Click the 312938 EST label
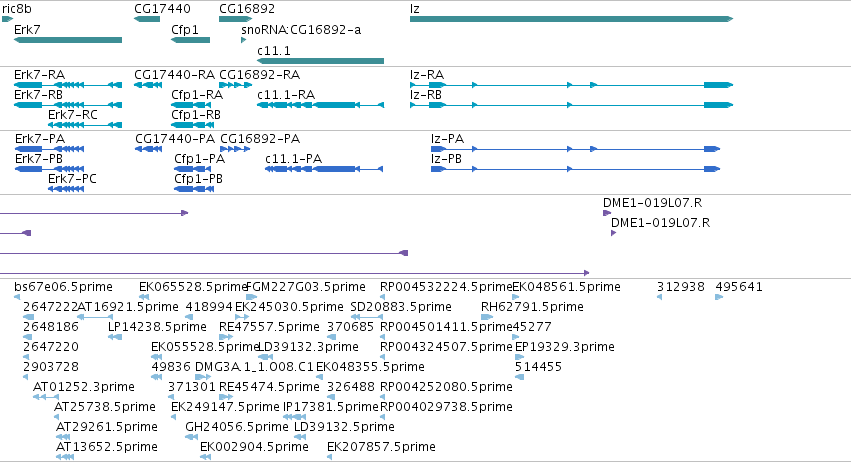The image size is (851, 462). click(x=681, y=287)
